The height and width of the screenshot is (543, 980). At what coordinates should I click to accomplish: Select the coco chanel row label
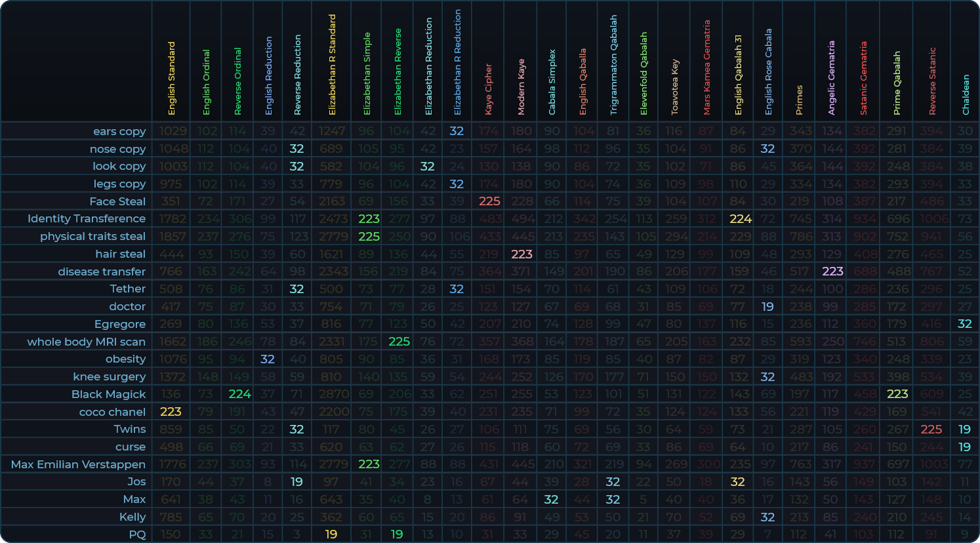112,412
